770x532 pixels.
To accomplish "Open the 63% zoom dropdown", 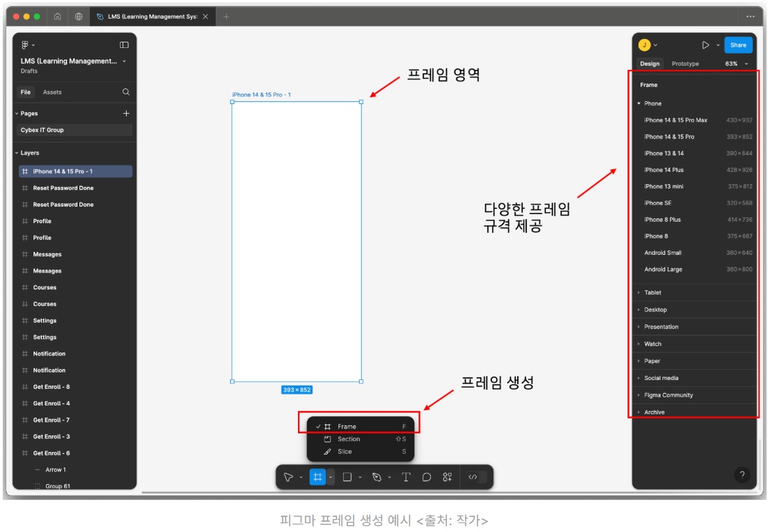I will (x=736, y=64).
